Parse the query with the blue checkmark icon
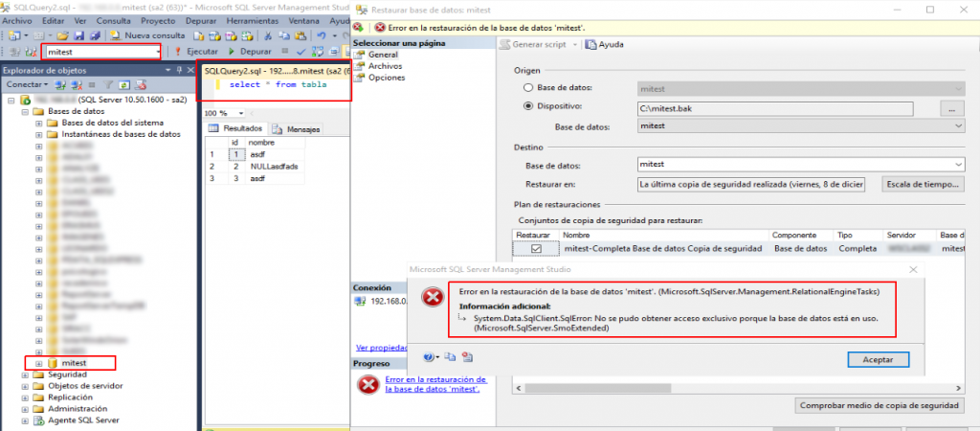 pos(301,52)
